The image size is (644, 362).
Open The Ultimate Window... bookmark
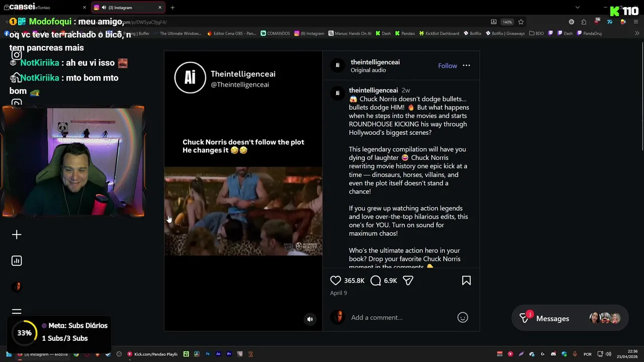click(x=178, y=33)
